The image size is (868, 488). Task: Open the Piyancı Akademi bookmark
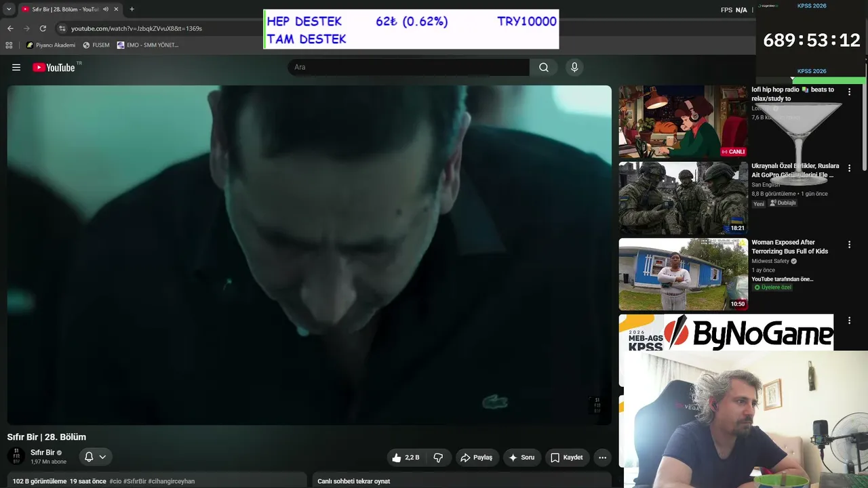pyautogui.click(x=51, y=45)
